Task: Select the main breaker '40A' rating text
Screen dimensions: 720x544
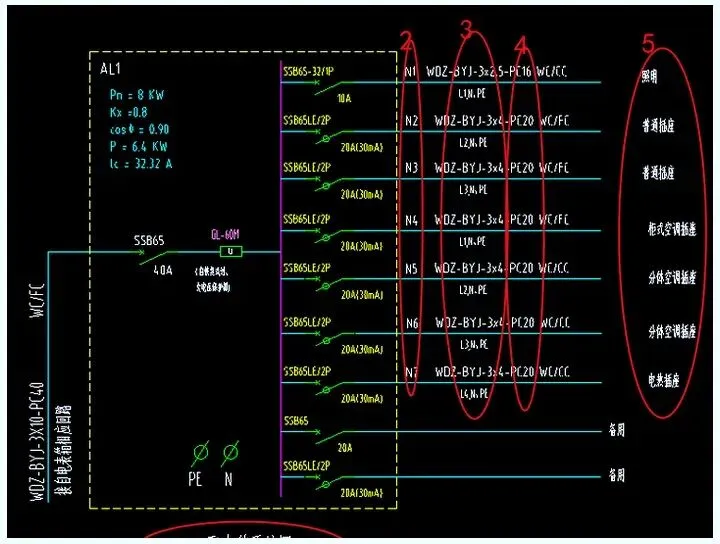Action: pyautogui.click(x=163, y=270)
